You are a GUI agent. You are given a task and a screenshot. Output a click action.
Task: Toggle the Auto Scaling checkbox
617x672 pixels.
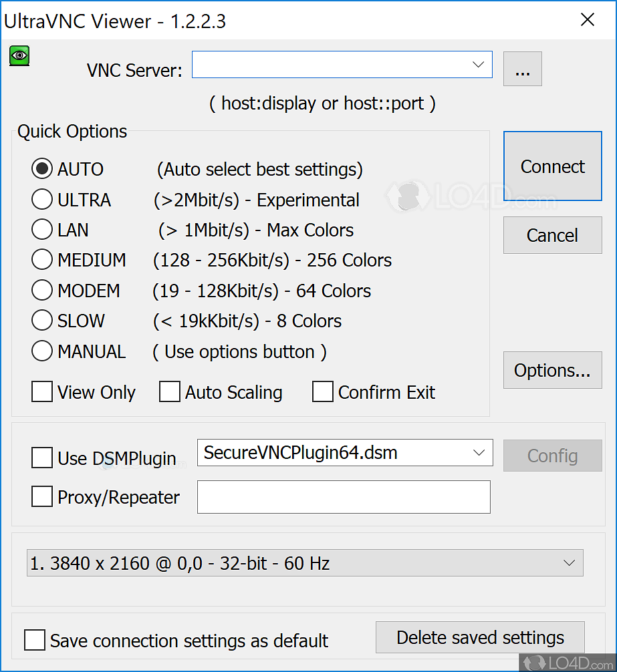pos(170,392)
